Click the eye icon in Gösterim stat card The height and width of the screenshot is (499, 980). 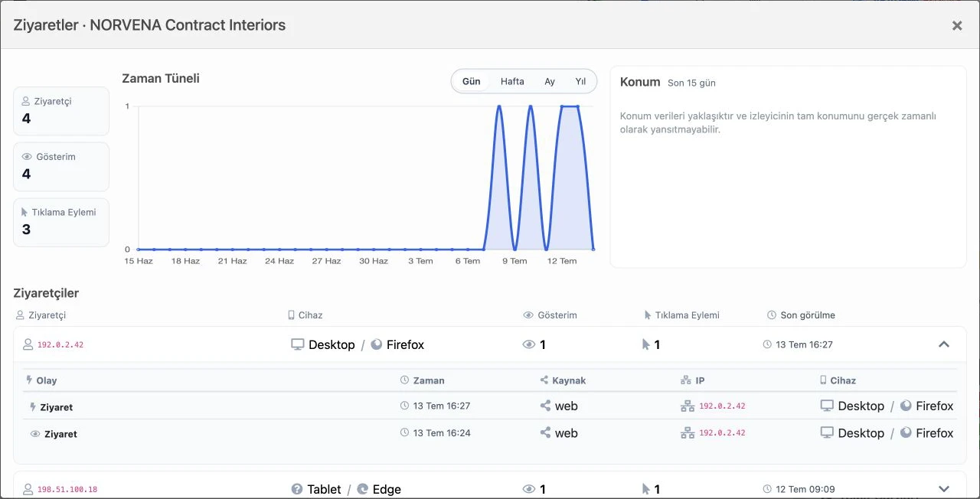pyautogui.click(x=27, y=157)
